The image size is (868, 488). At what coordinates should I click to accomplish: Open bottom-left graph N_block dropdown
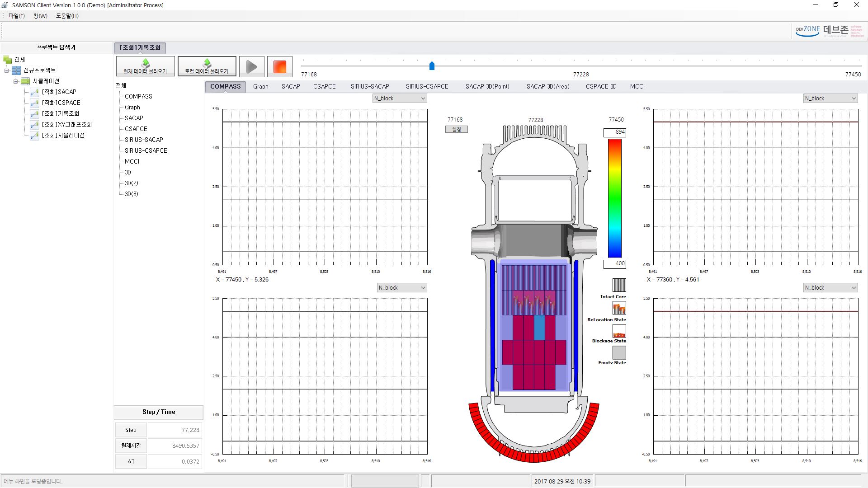[402, 288]
